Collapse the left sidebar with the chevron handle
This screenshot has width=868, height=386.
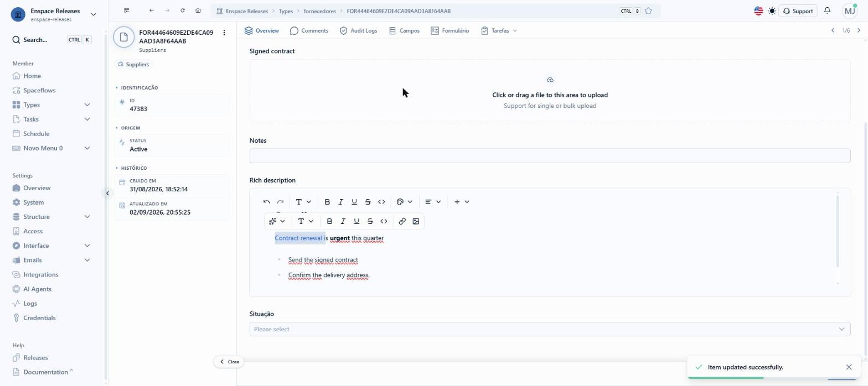point(107,193)
